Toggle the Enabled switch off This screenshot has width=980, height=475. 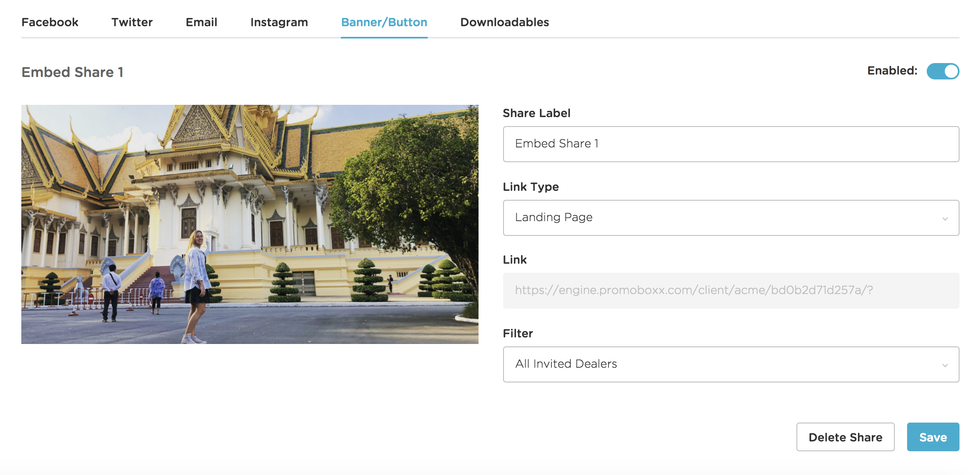pos(943,71)
